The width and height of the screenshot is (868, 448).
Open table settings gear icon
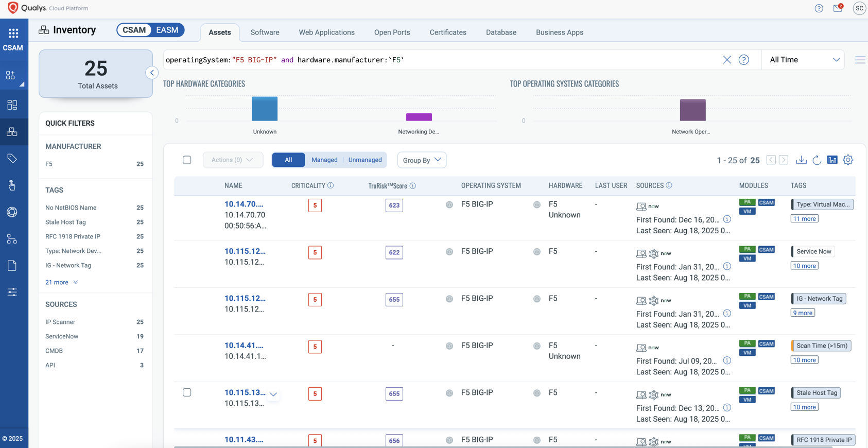tap(848, 160)
